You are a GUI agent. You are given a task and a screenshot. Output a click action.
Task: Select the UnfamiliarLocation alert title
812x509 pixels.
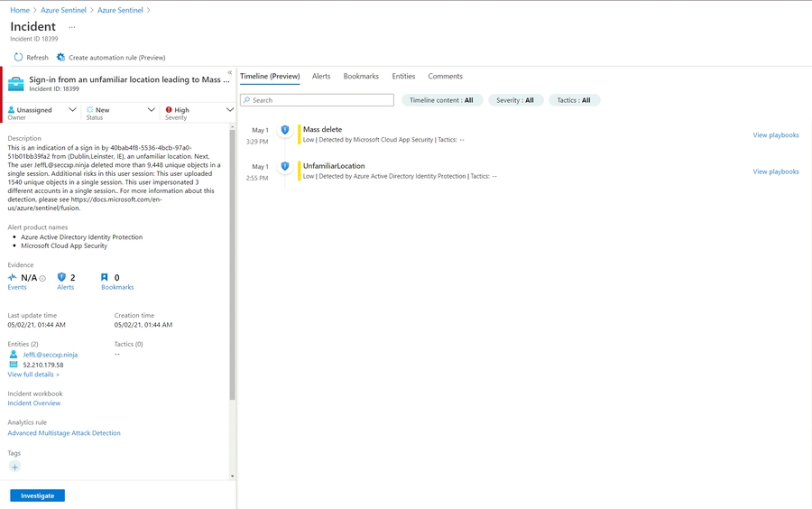click(x=334, y=166)
